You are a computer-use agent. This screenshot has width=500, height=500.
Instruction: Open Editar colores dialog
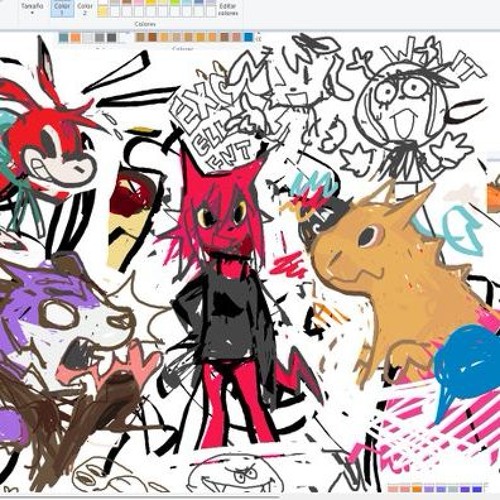228,9
